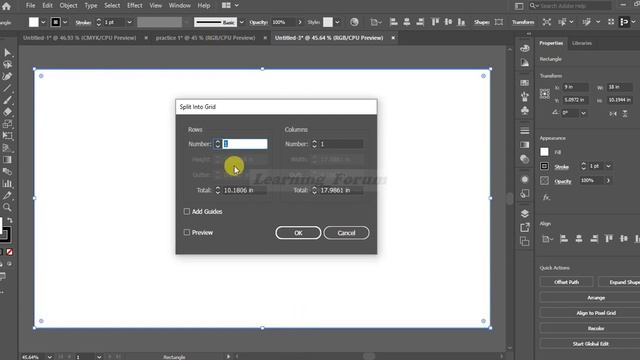Open brush definition Basic dropdown
Viewport: 640px width, 360px height.
click(x=242, y=22)
